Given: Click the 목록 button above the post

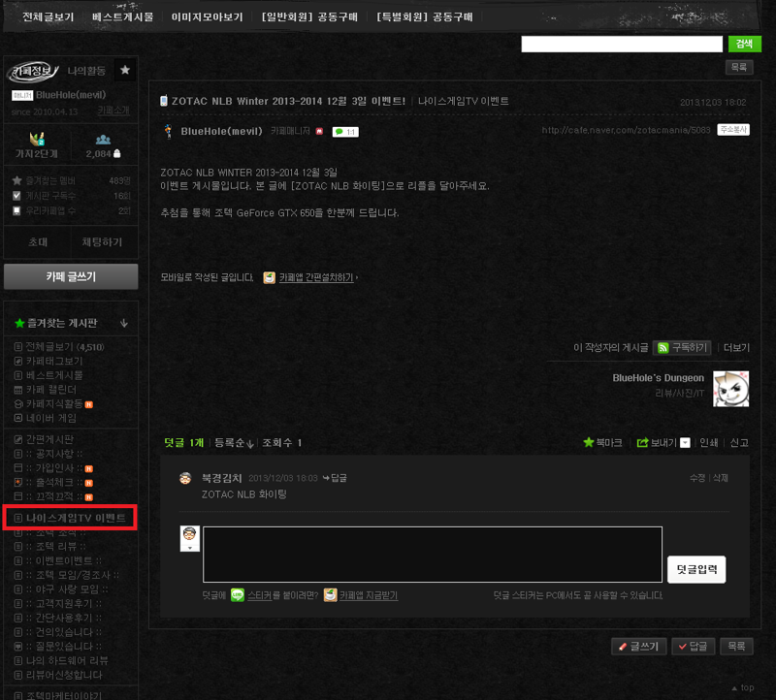Looking at the screenshot, I should point(739,67).
